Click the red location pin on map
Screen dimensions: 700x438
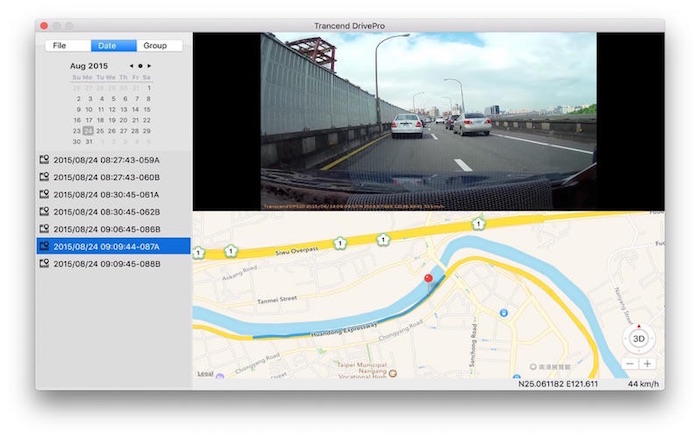tap(428, 279)
